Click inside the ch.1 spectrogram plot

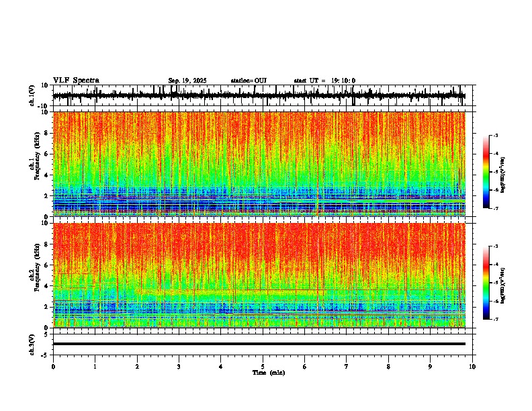click(x=259, y=164)
